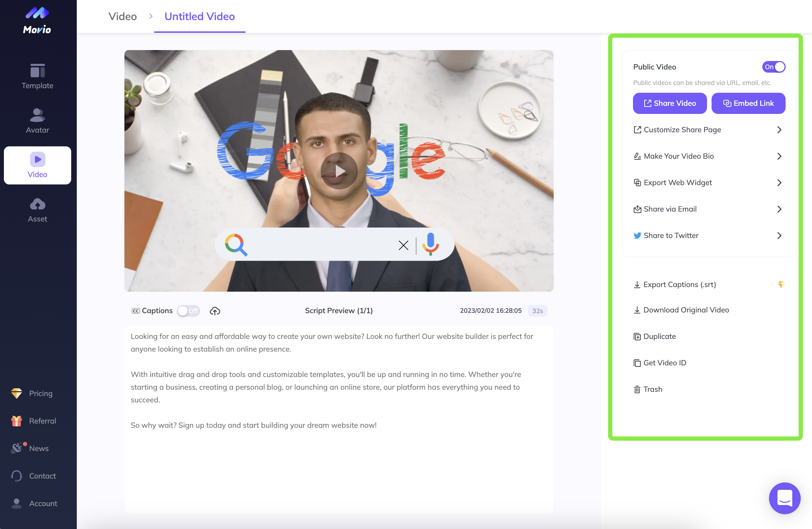Click the script preview text area
812x529 pixels.
point(339,419)
